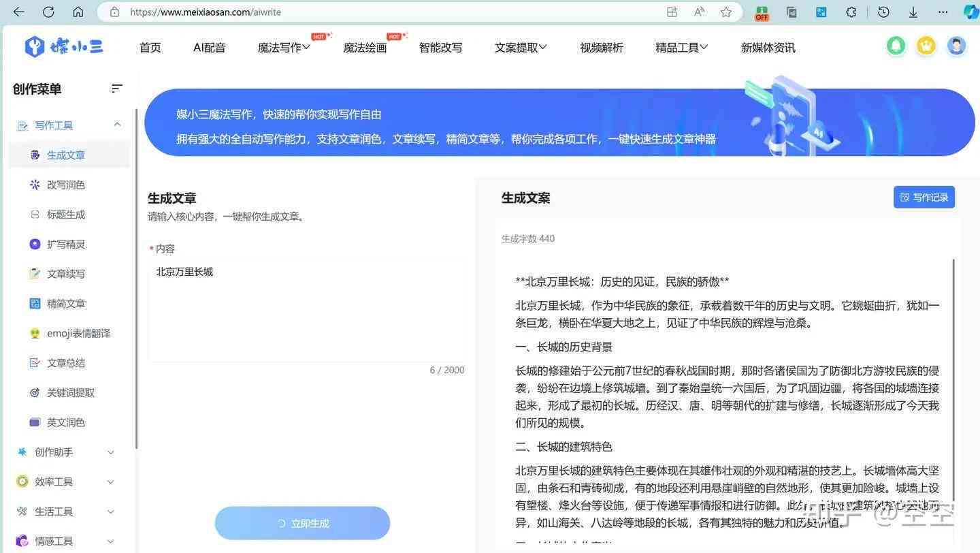The image size is (980, 553).
Task: Open 视频解析 in the top navigation
Action: [602, 48]
